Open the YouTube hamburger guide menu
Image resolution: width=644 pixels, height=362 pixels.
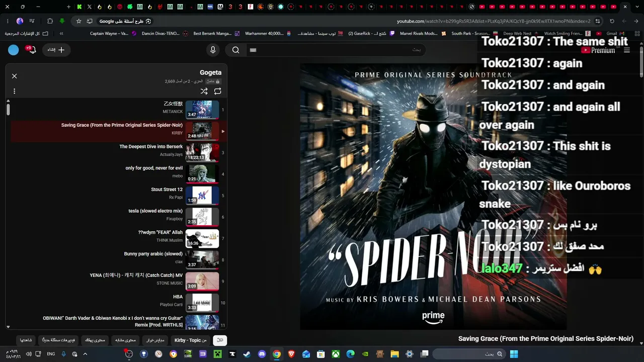tap(627, 50)
